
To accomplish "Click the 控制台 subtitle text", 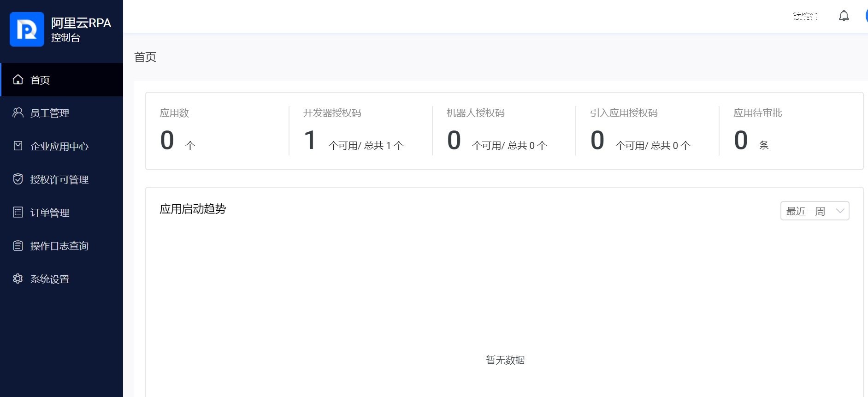I will (65, 38).
